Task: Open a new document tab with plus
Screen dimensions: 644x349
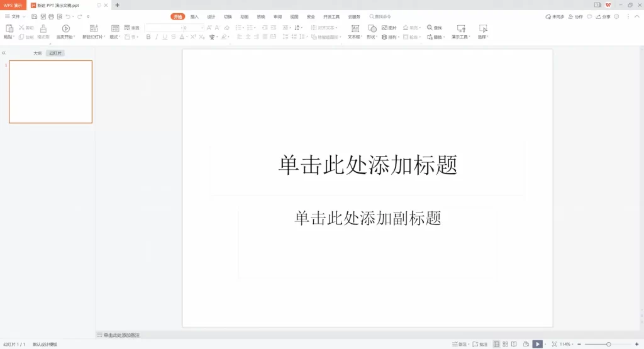Action: [117, 5]
